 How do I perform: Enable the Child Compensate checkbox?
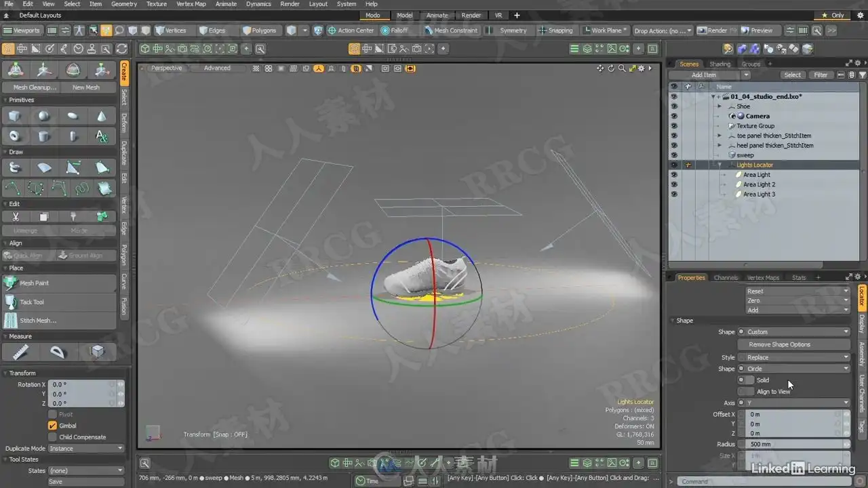coord(52,437)
